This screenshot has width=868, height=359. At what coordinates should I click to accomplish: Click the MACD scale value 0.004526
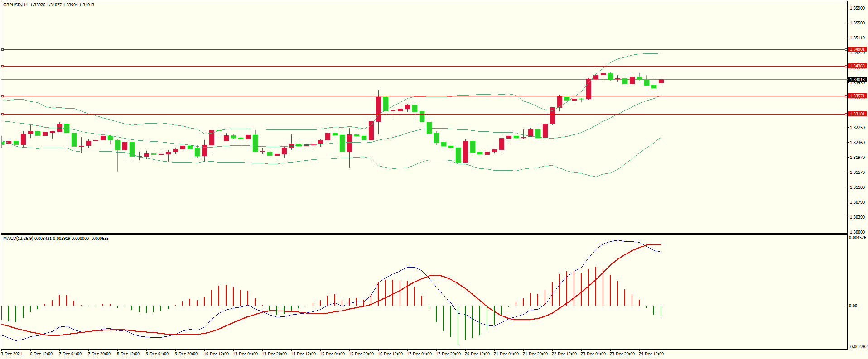click(858, 238)
